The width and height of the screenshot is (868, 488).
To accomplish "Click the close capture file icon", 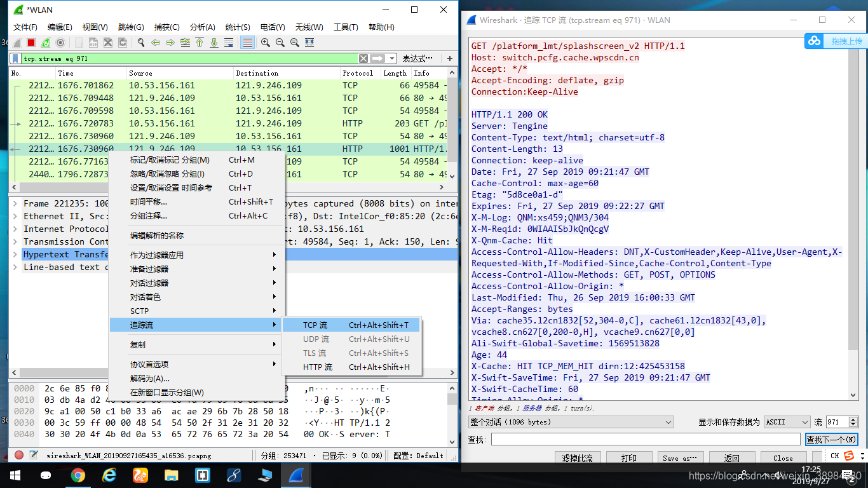I will pyautogui.click(x=108, y=43).
